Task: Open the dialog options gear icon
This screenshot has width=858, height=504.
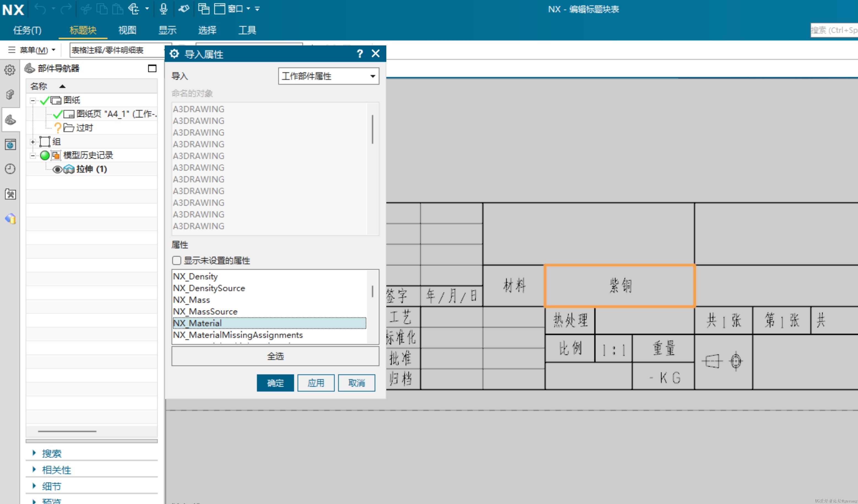Action: (x=174, y=54)
